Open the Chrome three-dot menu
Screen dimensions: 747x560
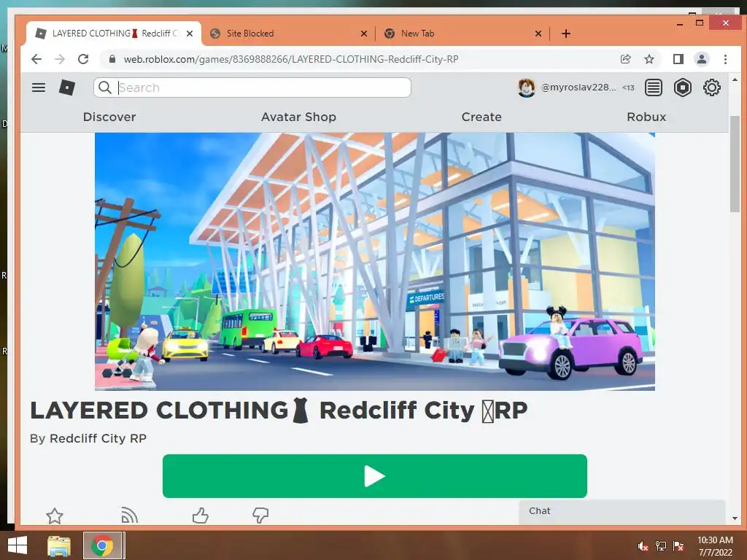coord(726,59)
